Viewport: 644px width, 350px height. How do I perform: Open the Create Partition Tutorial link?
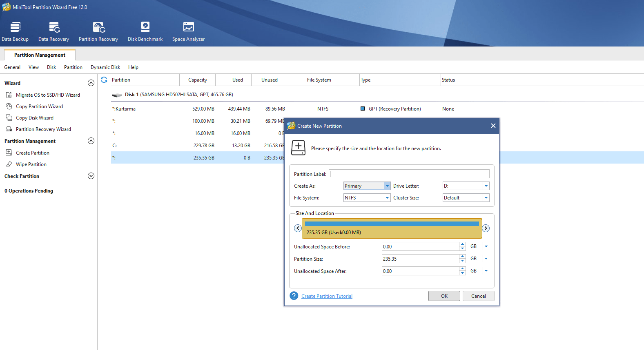point(327,296)
